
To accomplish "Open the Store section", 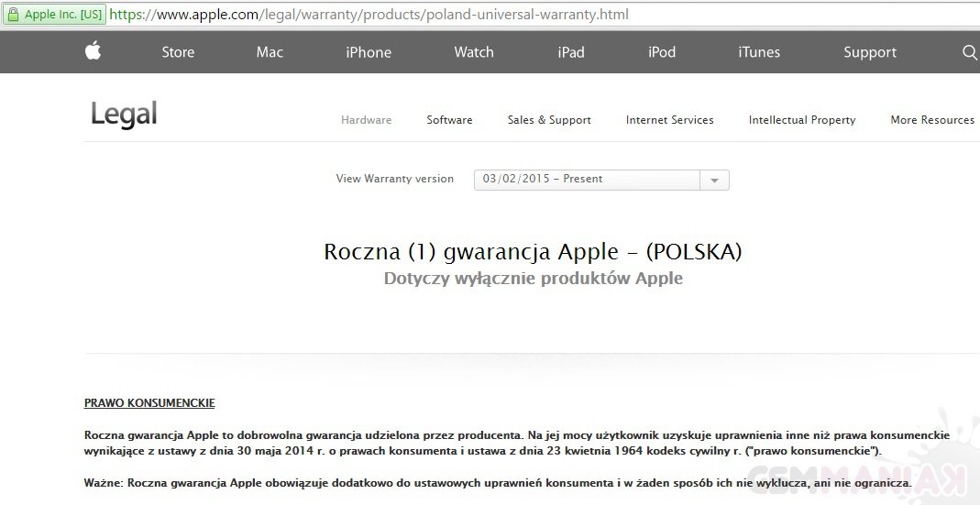I will click(x=178, y=52).
